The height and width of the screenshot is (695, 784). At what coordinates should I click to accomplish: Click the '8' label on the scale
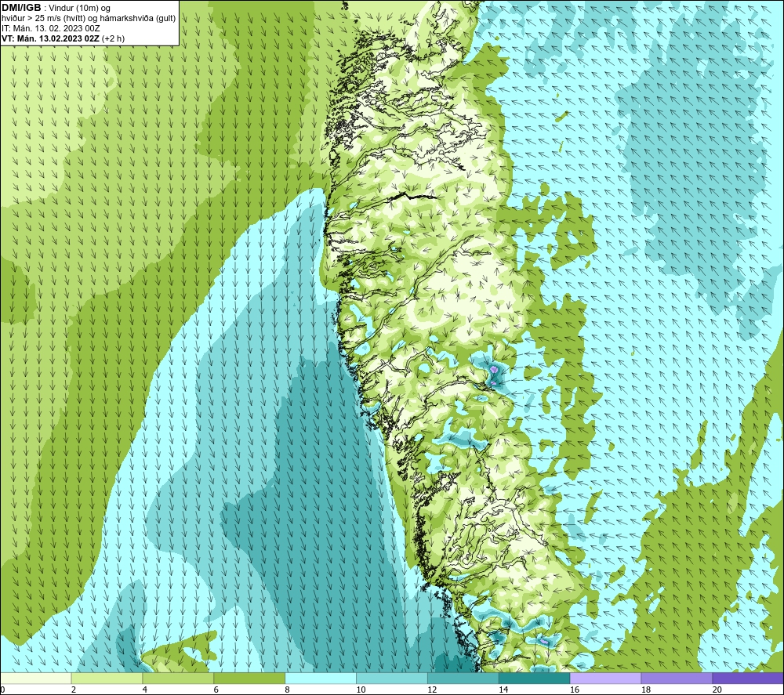pos(288,690)
